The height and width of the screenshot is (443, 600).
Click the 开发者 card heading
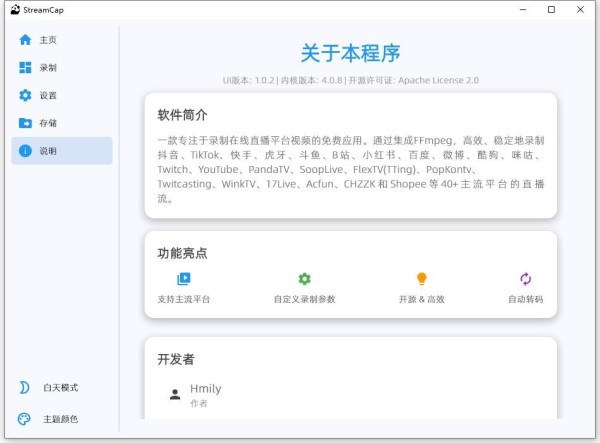176,359
